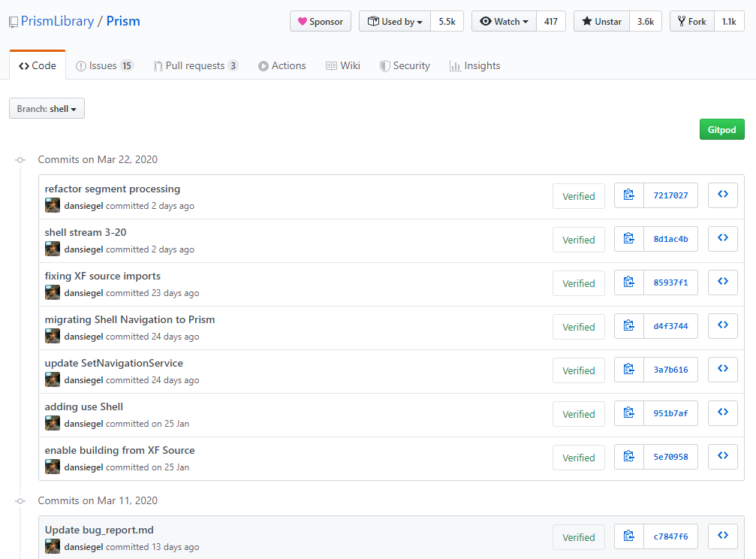View the 417 watchers count
Image resolution: width=756 pixels, height=559 pixels.
(x=551, y=21)
